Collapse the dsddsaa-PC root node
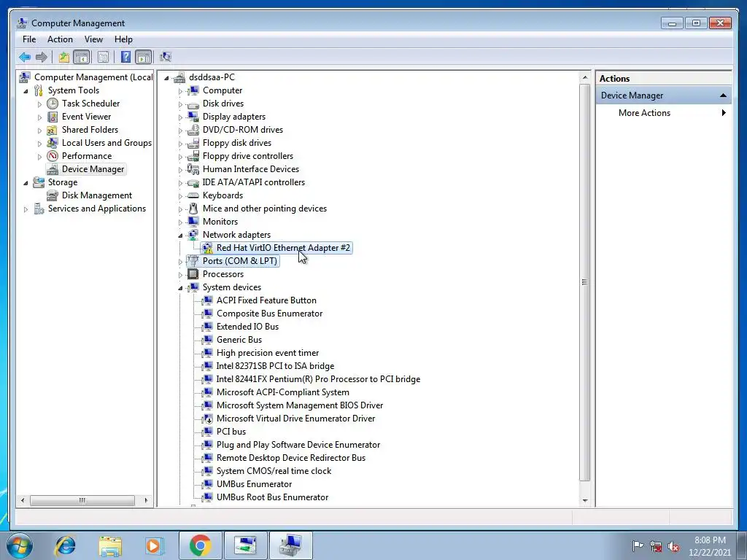The height and width of the screenshot is (560, 747). tap(167, 77)
